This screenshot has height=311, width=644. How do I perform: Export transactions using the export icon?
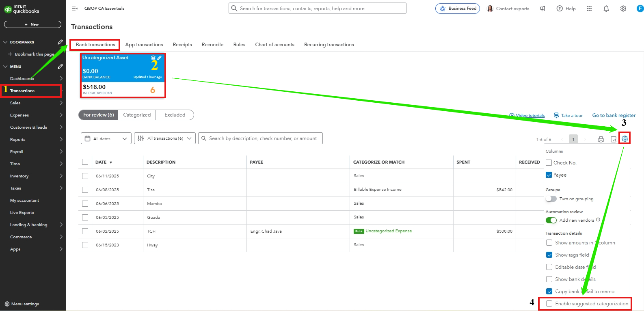pos(614,139)
